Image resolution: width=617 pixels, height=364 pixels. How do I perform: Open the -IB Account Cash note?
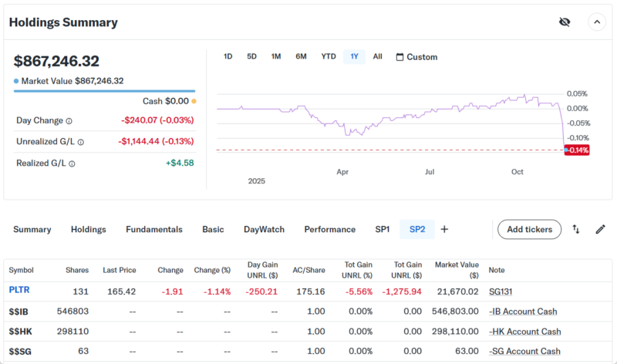click(524, 312)
